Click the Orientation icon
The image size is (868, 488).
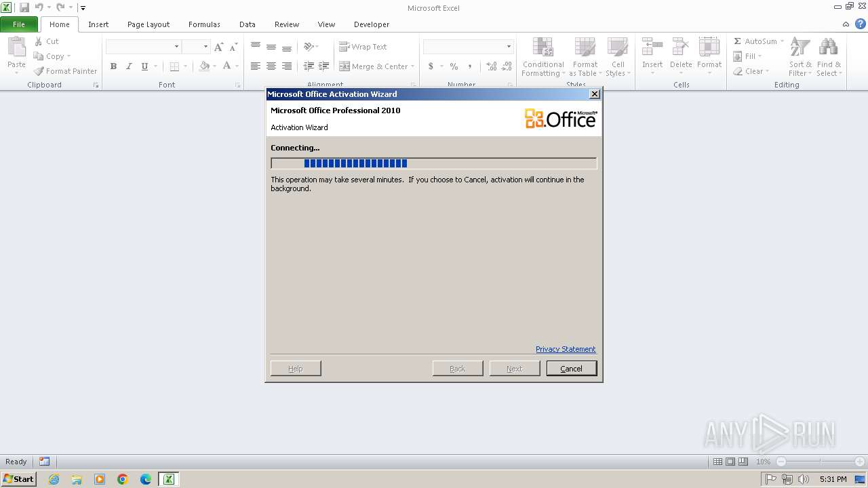pyautogui.click(x=309, y=47)
